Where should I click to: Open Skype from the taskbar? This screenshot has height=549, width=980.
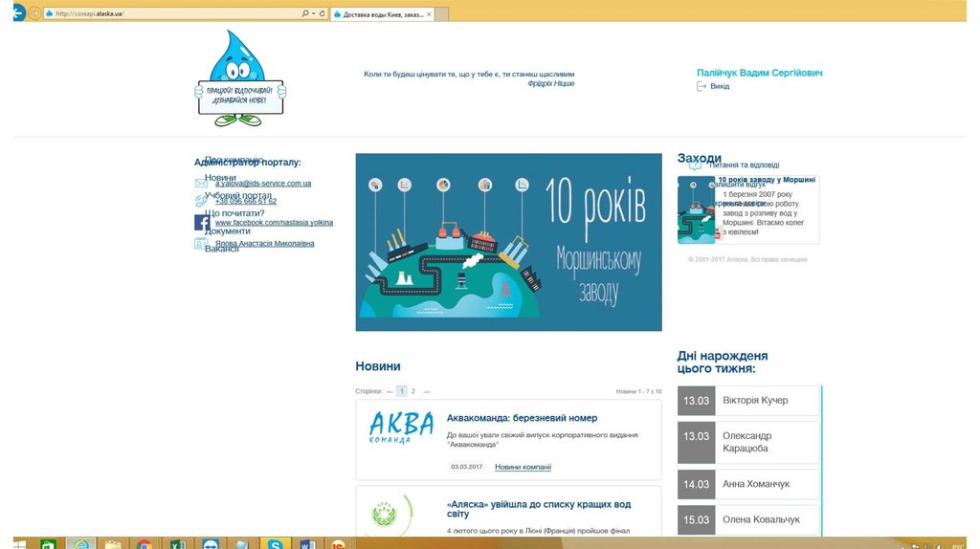pyautogui.click(x=276, y=544)
